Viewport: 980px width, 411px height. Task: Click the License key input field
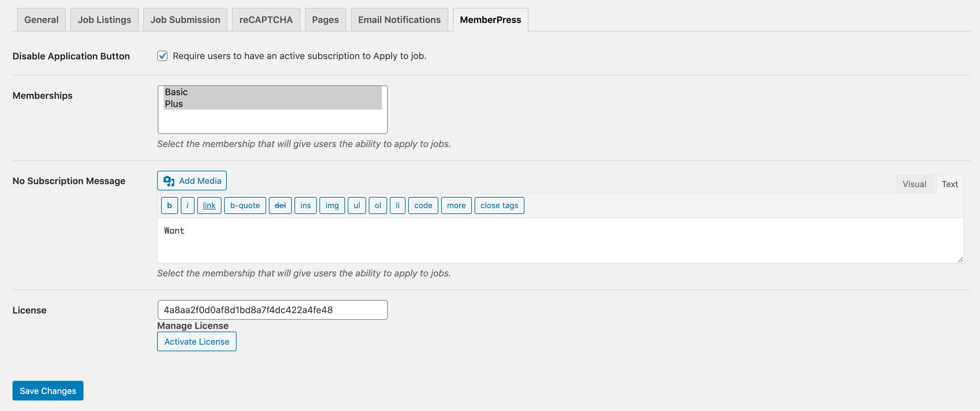click(272, 310)
